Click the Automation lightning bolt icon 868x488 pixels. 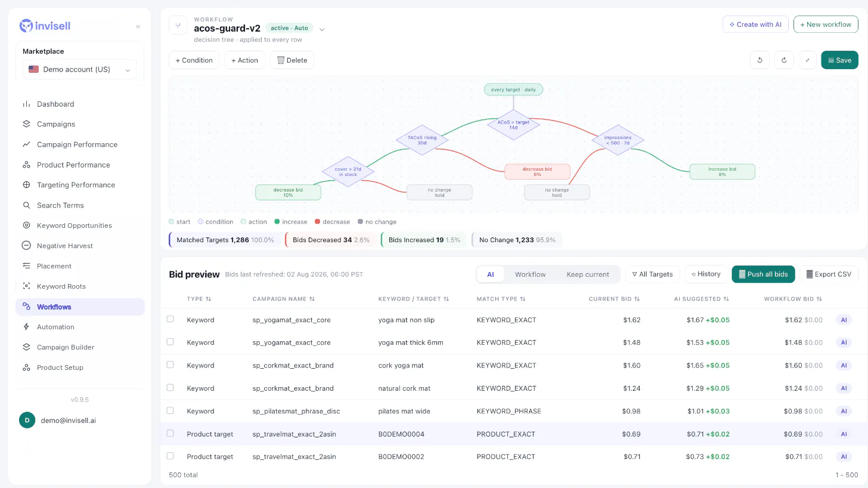(26, 327)
